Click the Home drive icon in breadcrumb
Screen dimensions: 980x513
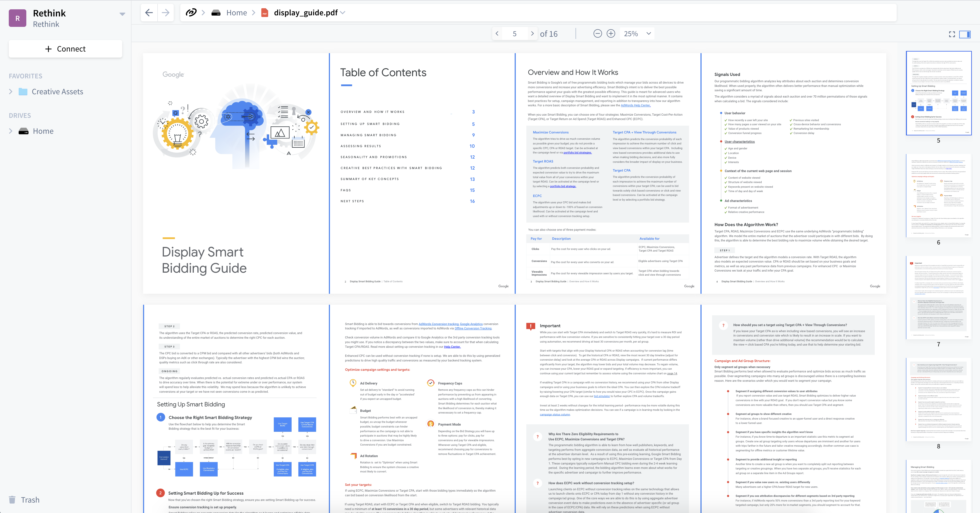[x=216, y=13]
